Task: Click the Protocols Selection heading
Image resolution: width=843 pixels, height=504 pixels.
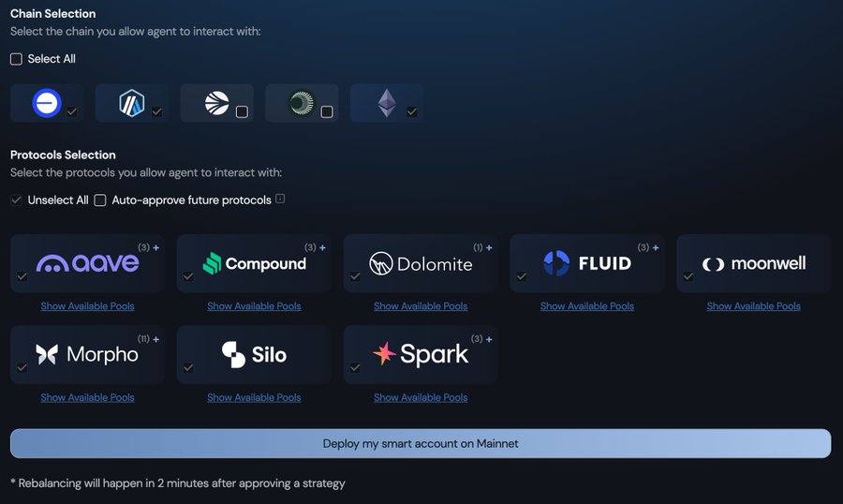Action: 63,155
